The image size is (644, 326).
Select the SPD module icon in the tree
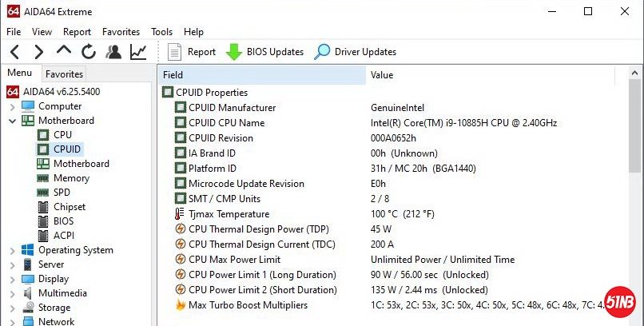pos(42,193)
